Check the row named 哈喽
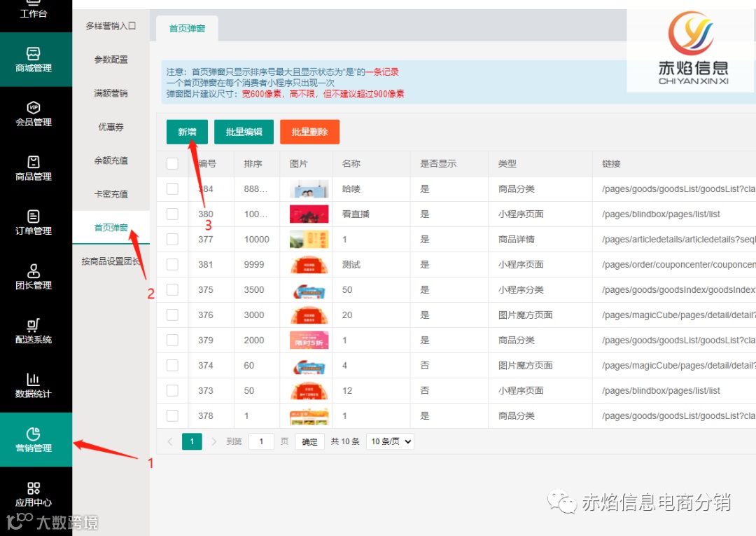This screenshot has width=756, height=536. click(x=172, y=188)
